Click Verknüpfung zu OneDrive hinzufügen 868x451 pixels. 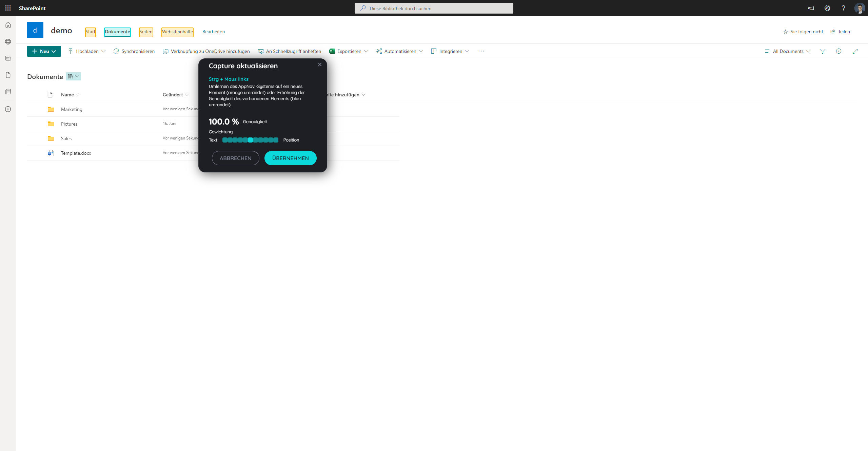(x=206, y=51)
